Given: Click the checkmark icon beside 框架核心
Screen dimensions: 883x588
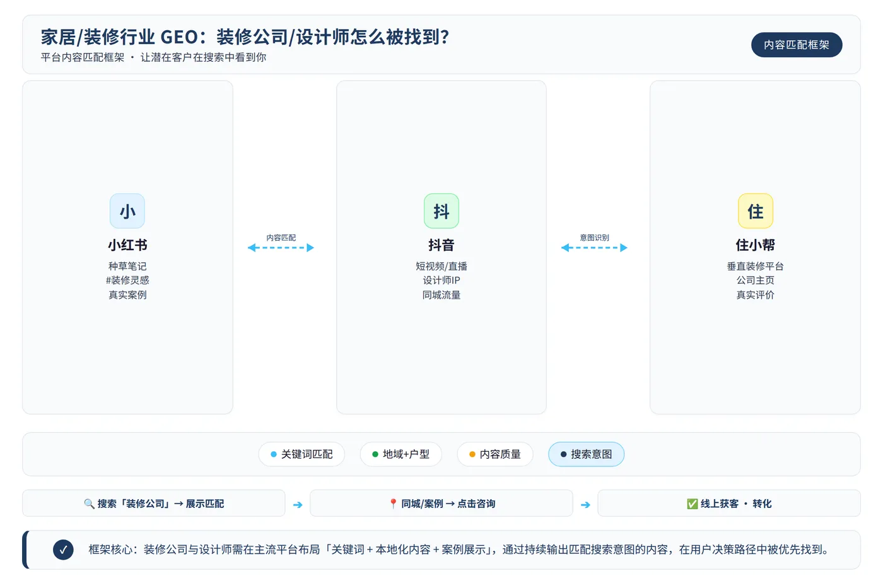Looking at the screenshot, I should 63,550.
